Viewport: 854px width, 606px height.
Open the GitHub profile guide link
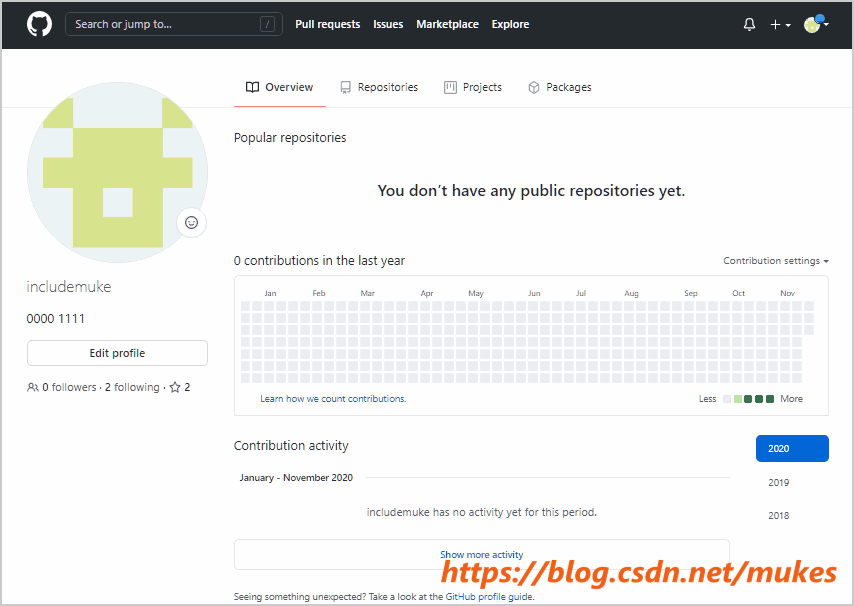point(489,597)
